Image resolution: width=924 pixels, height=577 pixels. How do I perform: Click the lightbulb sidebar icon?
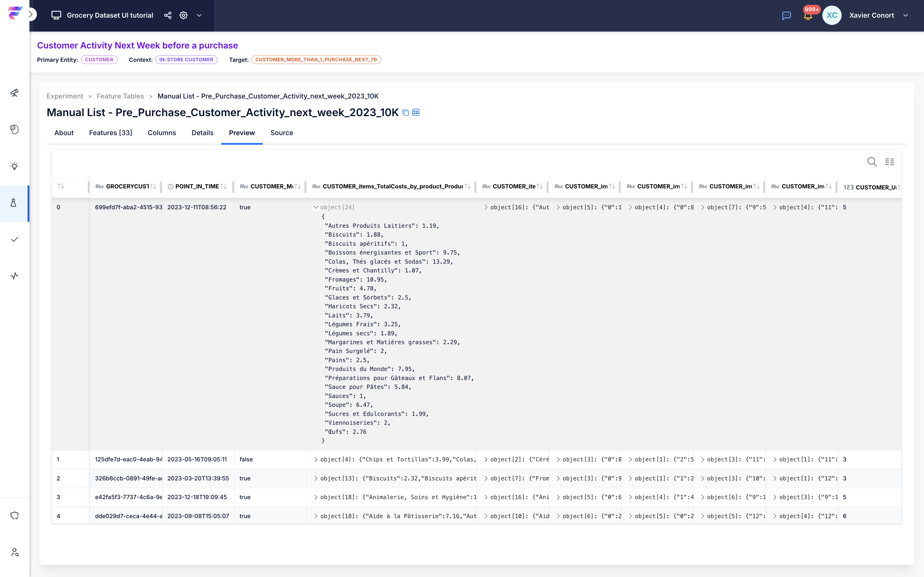point(14,166)
